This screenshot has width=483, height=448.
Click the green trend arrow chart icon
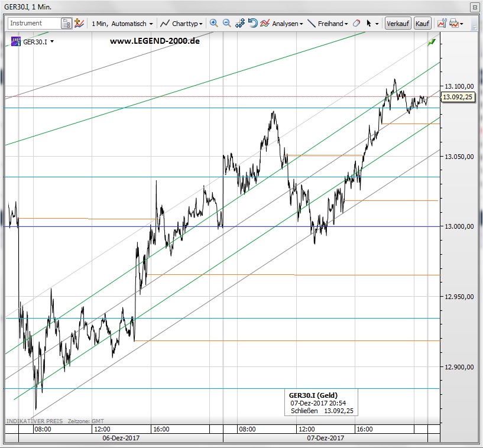pyautogui.click(x=432, y=42)
